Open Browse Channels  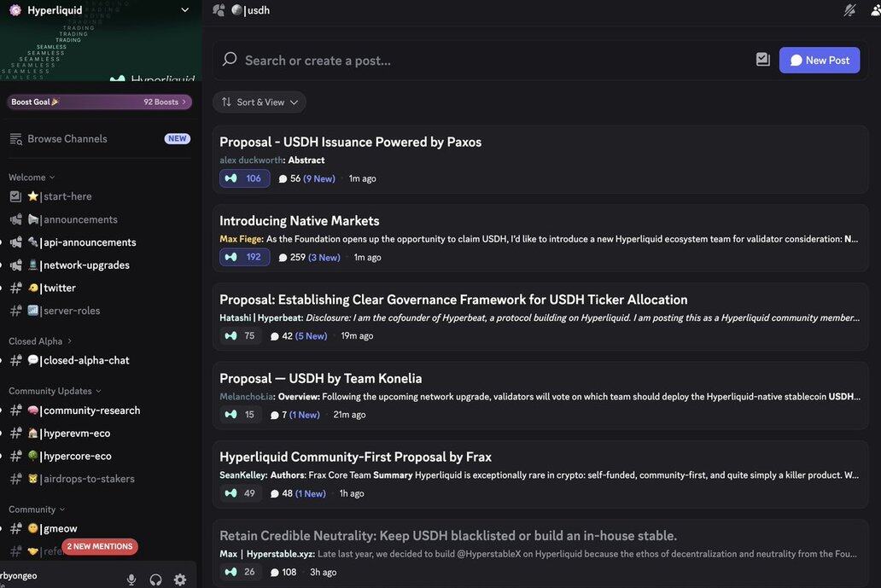tap(99, 139)
